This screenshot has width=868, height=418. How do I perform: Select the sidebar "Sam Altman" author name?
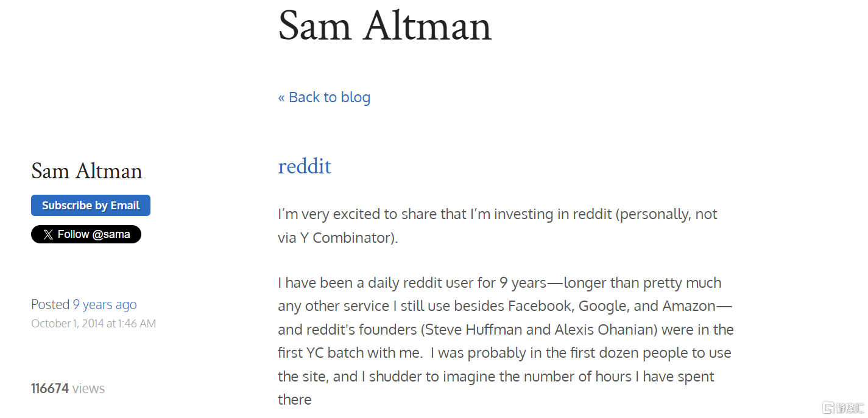click(x=86, y=171)
